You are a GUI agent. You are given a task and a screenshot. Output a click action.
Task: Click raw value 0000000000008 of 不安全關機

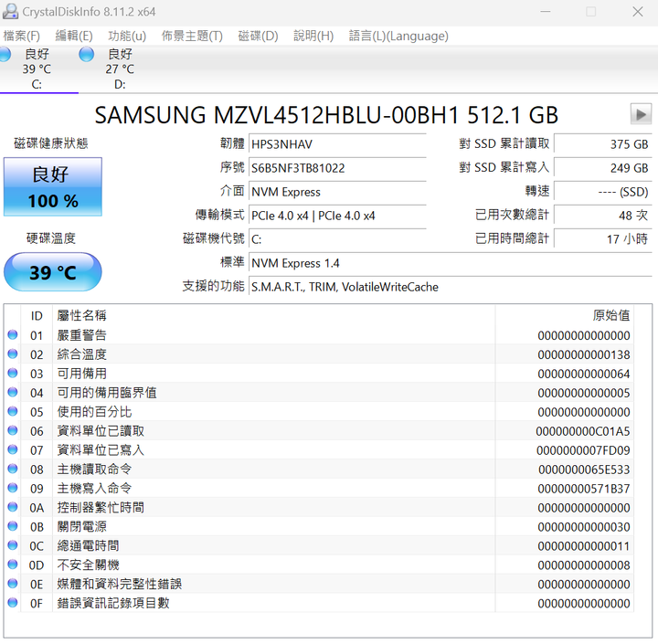[584, 565]
